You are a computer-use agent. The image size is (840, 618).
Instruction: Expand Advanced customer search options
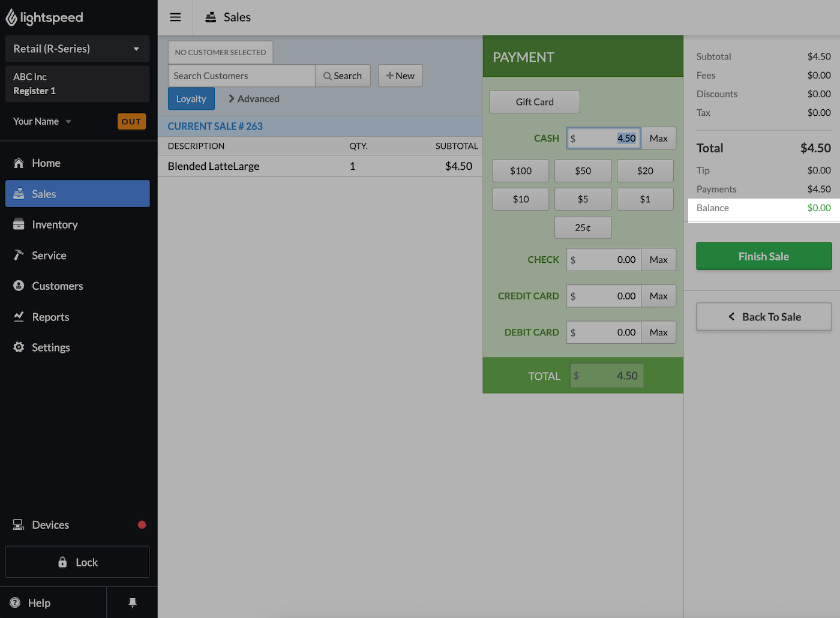click(x=254, y=99)
